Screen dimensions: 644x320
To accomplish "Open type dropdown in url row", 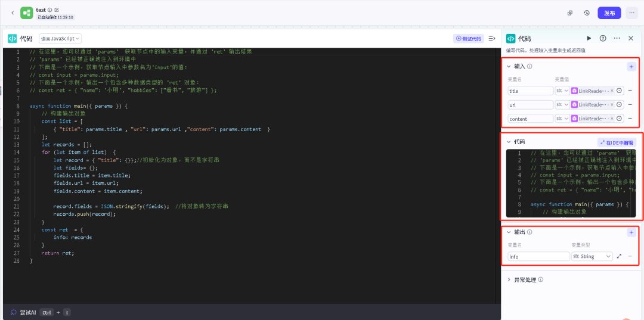I will (562, 105).
